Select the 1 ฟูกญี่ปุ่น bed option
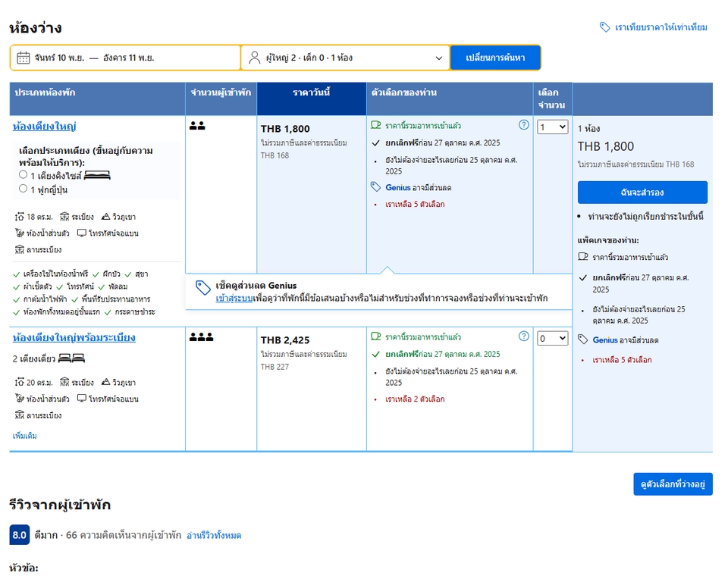Viewport: 728px width, 579px height. point(24,188)
